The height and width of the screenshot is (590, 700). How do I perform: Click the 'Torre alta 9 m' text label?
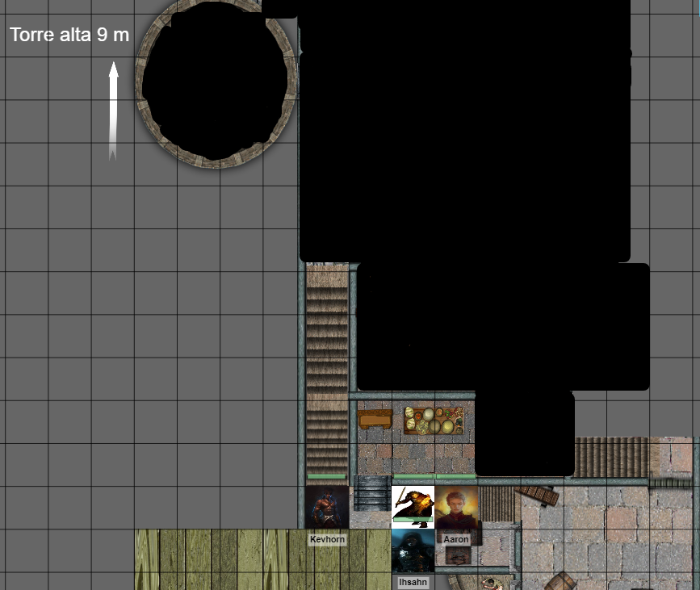[x=69, y=36]
